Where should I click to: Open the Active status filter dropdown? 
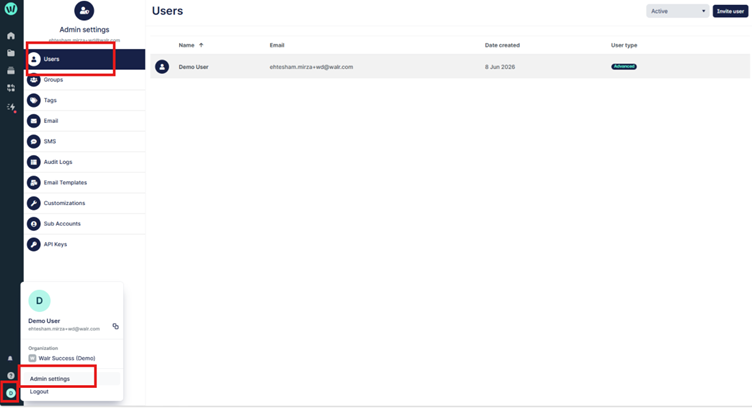(x=678, y=11)
